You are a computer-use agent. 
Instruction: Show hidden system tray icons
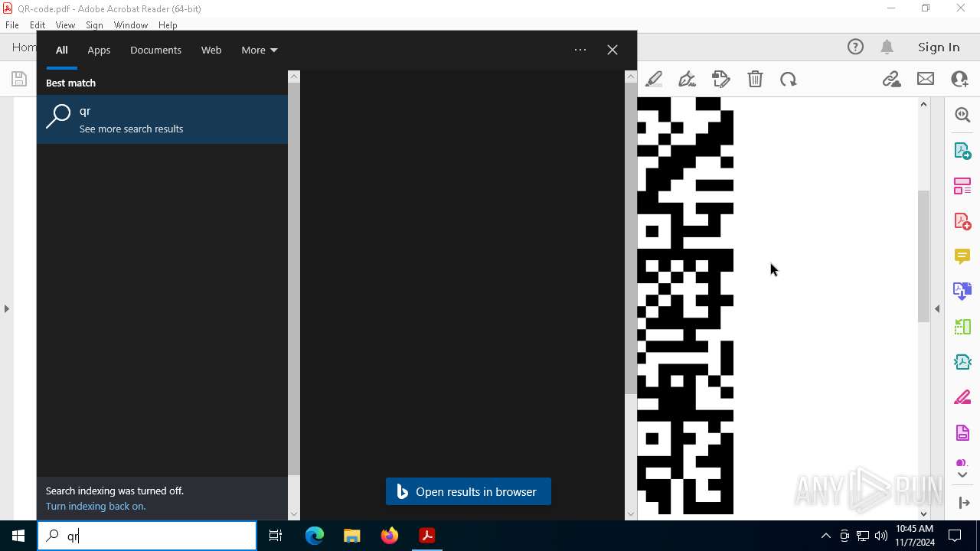[x=825, y=536]
